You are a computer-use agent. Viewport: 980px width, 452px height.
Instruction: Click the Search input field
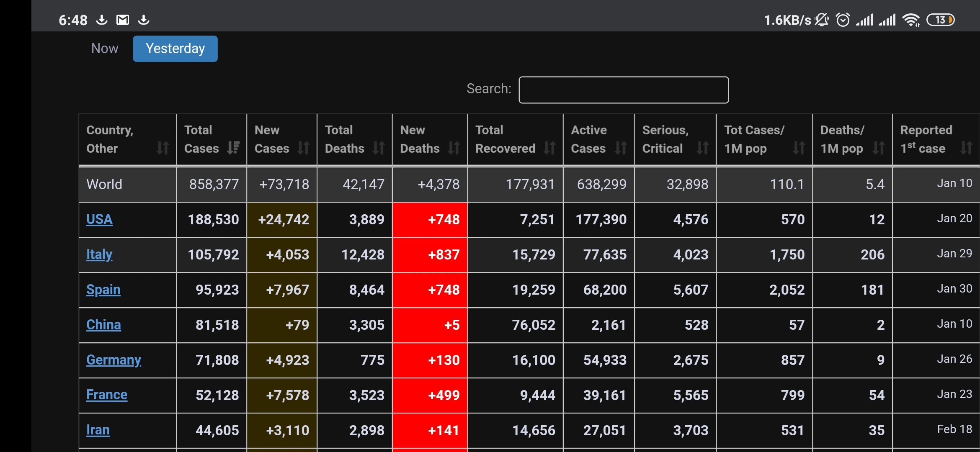[623, 90]
